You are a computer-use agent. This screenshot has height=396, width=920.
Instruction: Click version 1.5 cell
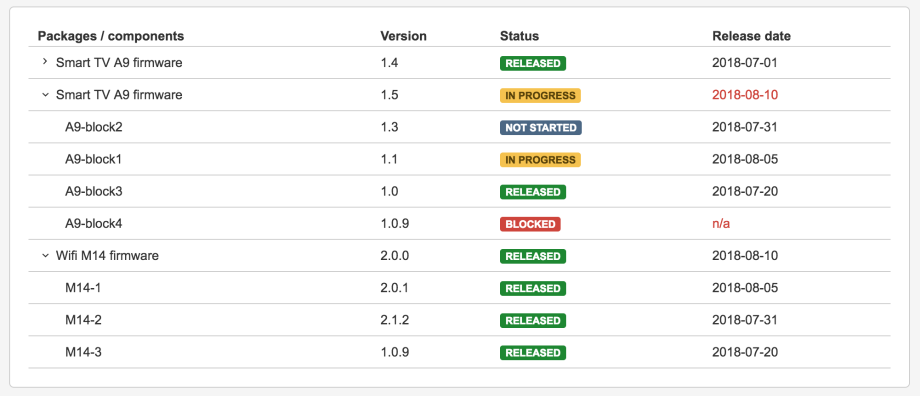pos(389,94)
